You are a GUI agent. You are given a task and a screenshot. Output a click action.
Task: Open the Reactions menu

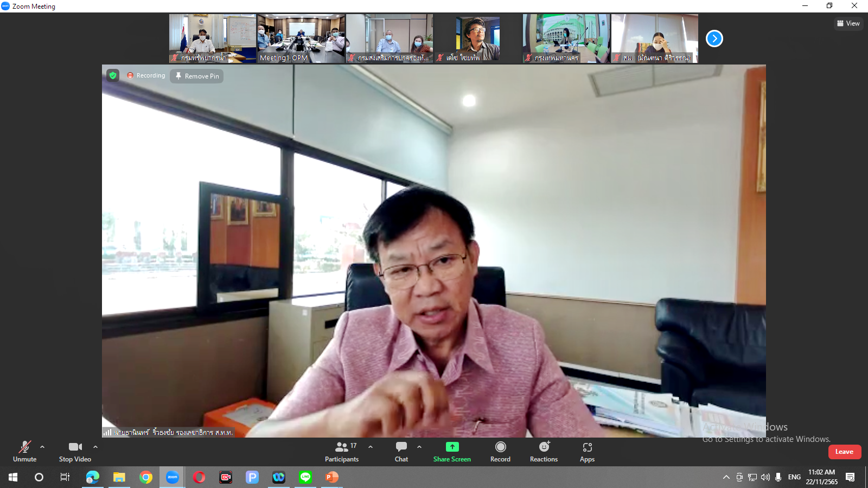pyautogui.click(x=544, y=451)
